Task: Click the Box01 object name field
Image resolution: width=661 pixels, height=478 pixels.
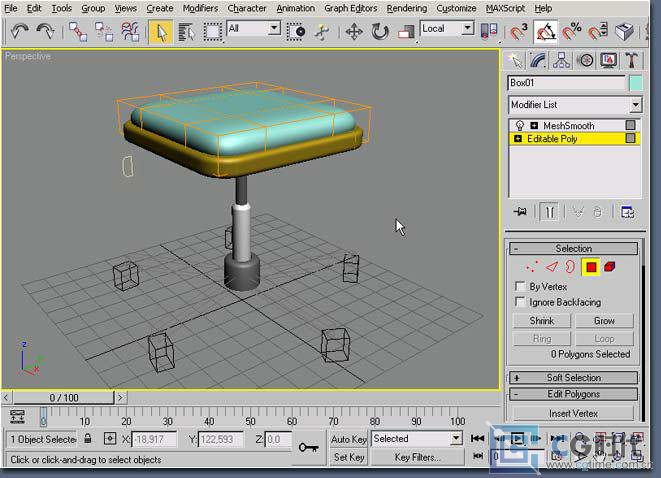Action: click(567, 83)
